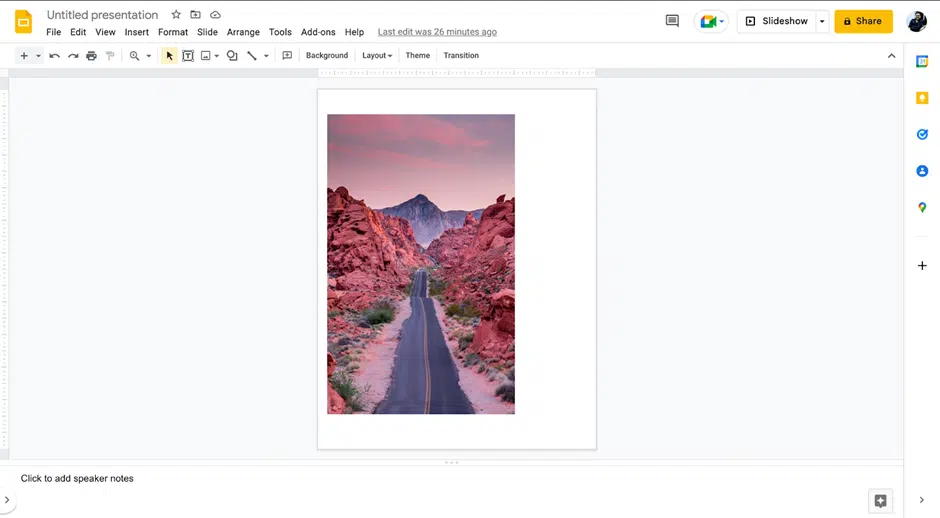
Task: Click the Print icon
Action: 92,56
